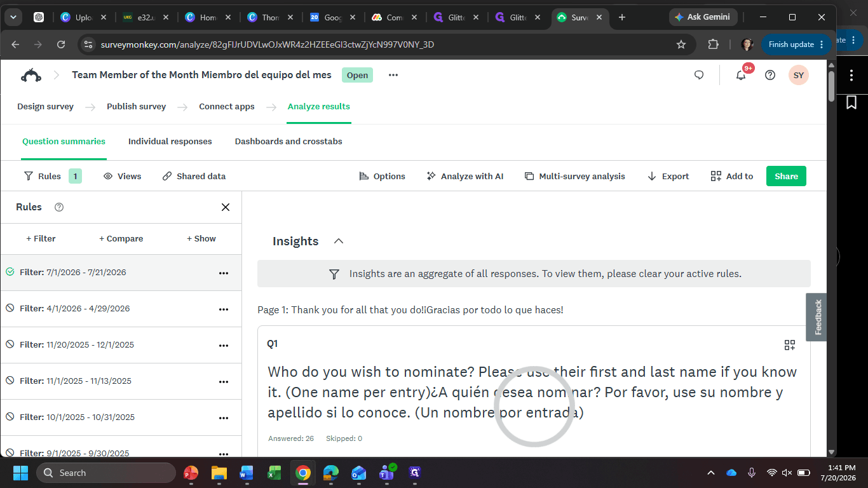Open Multi-survey analysis
Image resolution: width=868 pixels, height=488 pixels.
pos(574,176)
